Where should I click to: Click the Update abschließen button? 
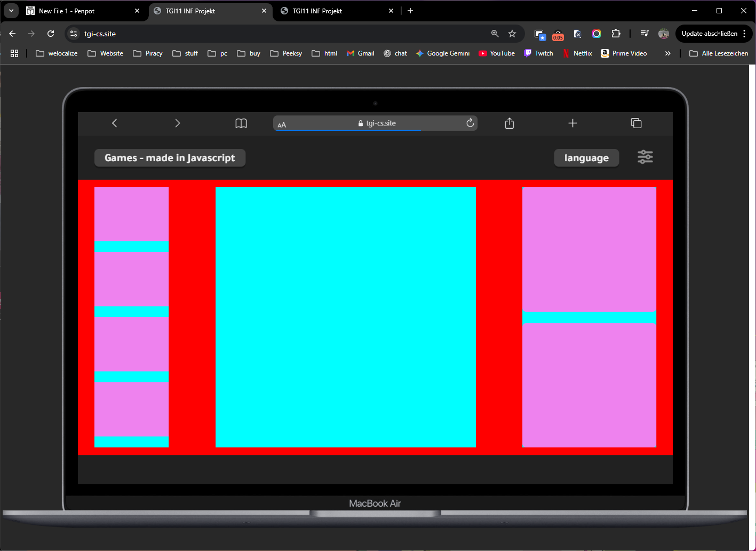(x=709, y=34)
